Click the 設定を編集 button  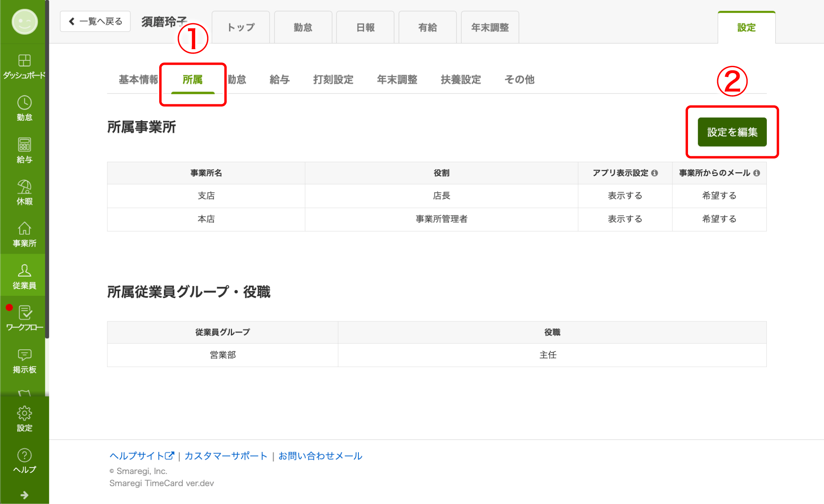coord(732,132)
